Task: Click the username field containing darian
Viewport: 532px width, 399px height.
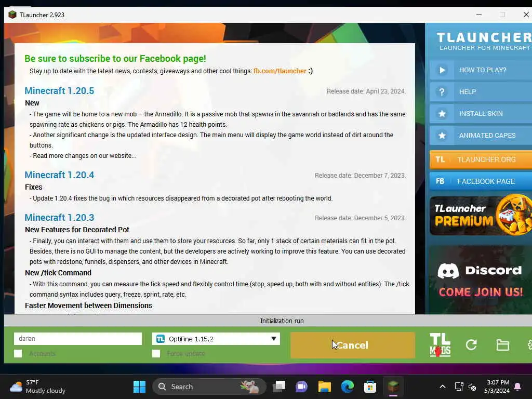Action: coord(78,339)
